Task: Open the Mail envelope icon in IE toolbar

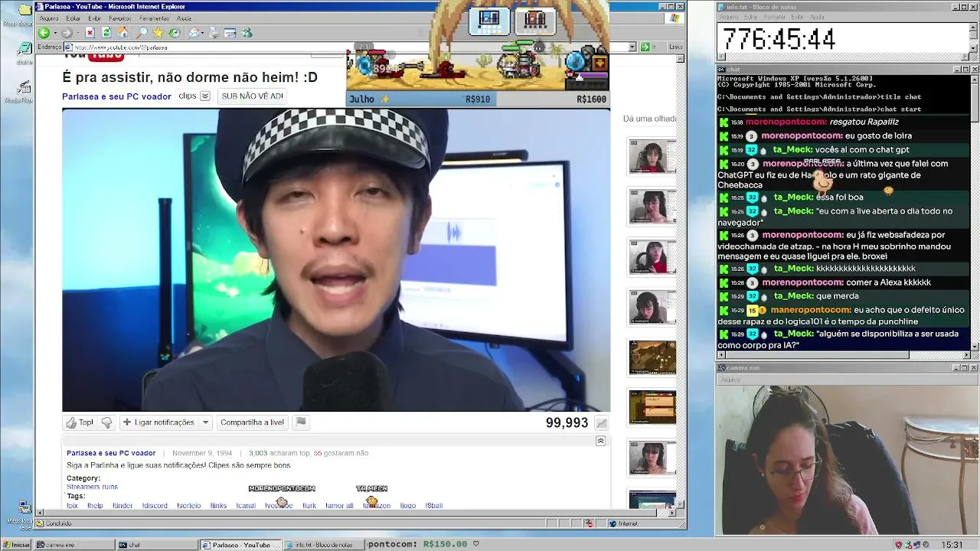Action: click(x=194, y=33)
